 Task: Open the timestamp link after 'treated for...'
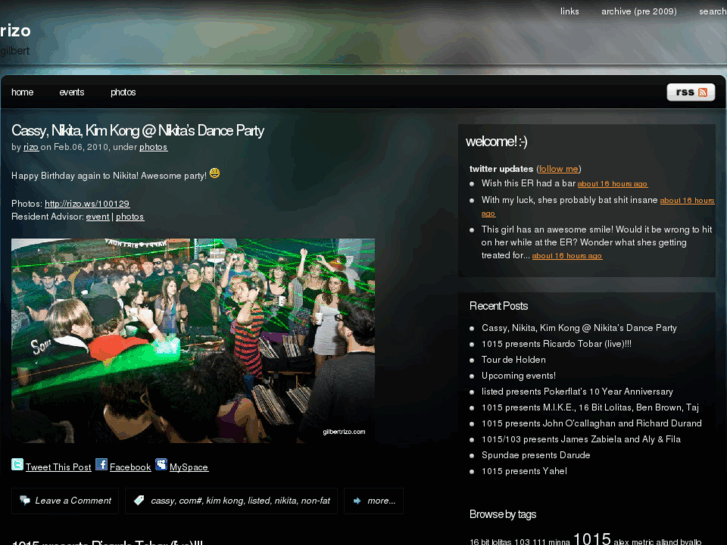click(567, 256)
